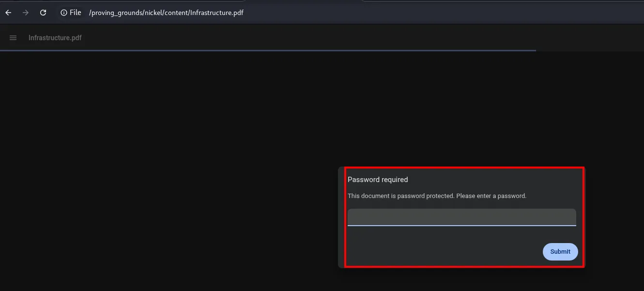View site information via File icon
The image size is (644, 291).
coord(71,13)
